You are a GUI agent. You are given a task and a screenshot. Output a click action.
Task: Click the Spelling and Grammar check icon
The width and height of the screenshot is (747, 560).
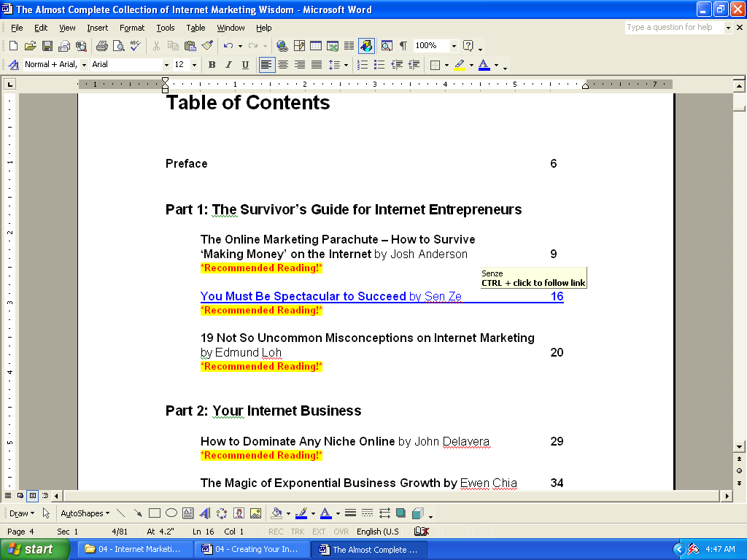(135, 46)
